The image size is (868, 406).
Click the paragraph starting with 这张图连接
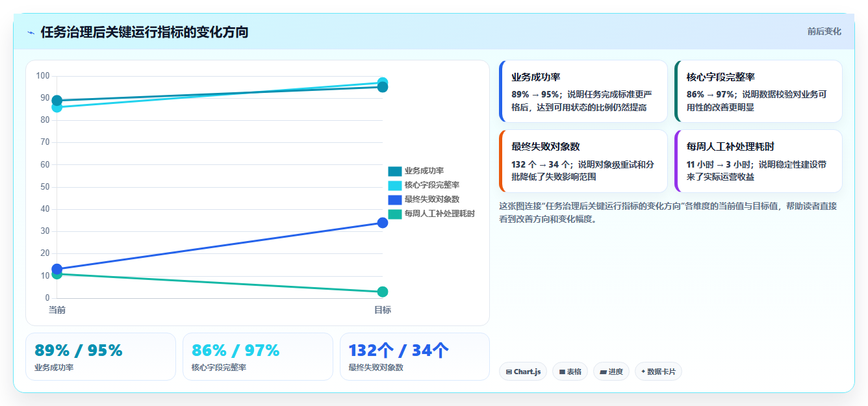pos(668,212)
